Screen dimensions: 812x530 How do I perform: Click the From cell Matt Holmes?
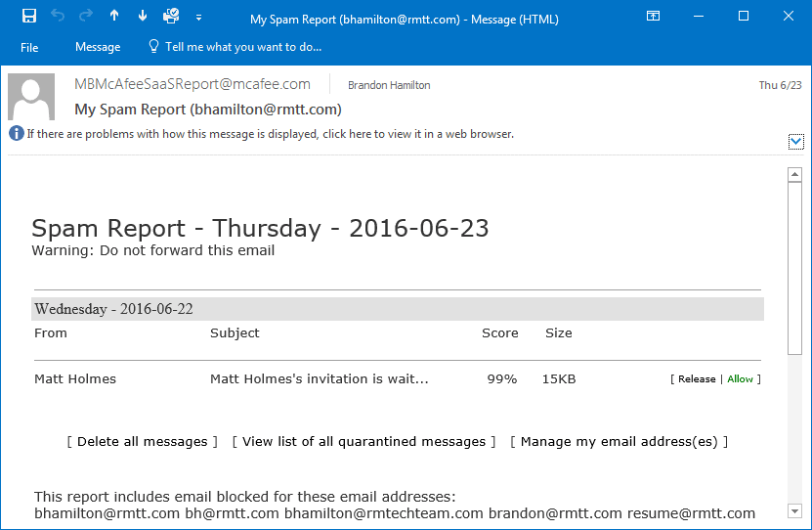pyautogui.click(x=75, y=378)
